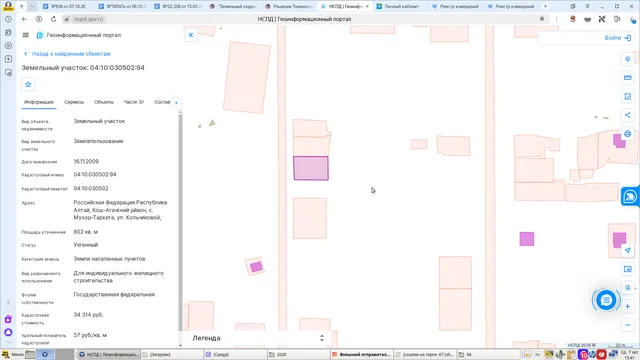
Task: Open browser history sidebar icon
Action: coord(8,19)
